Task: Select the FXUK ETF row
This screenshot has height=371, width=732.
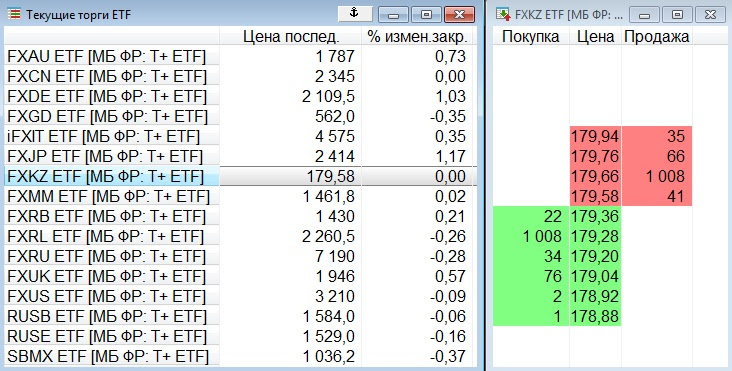Action: tap(240, 277)
